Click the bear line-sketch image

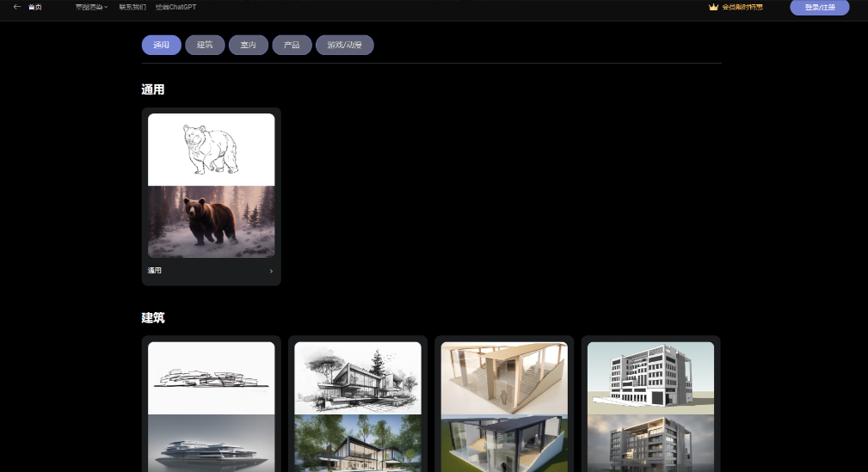pos(211,150)
